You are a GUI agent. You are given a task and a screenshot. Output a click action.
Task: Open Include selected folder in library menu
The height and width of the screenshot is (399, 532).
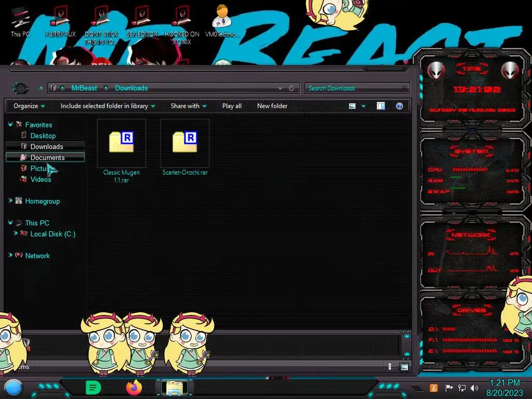coord(108,106)
